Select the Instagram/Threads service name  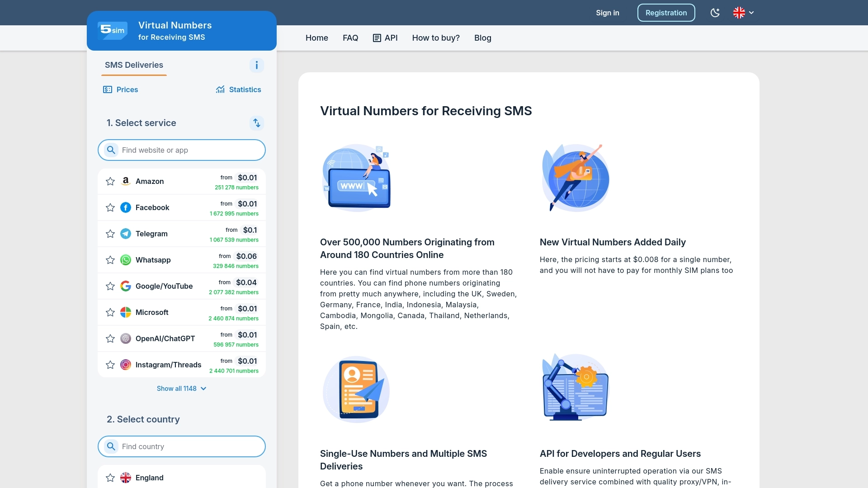[x=169, y=365]
